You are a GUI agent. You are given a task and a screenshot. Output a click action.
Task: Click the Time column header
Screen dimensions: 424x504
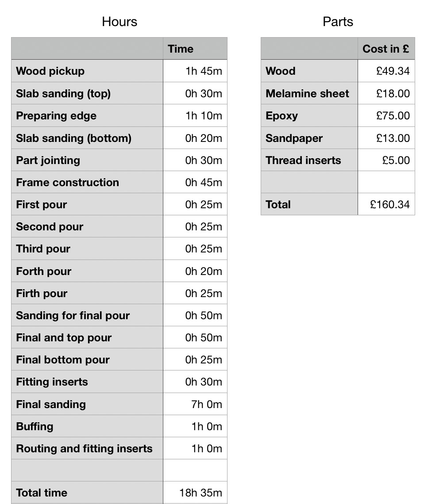point(195,49)
